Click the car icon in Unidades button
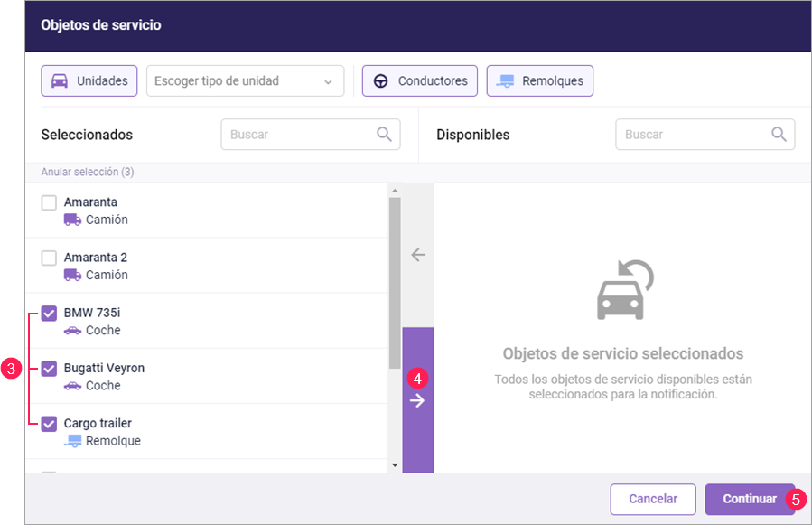Screen dimensions: 812x525 60,81
